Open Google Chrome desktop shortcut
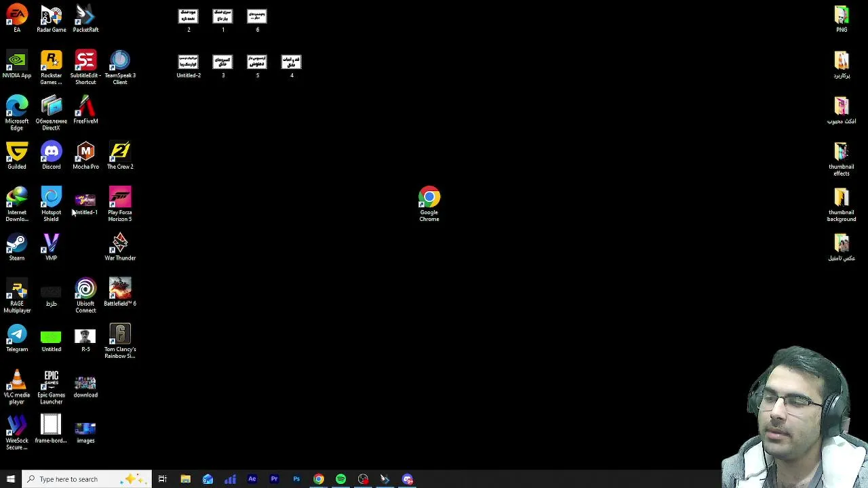Viewport: 868px width, 488px height. 429,203
